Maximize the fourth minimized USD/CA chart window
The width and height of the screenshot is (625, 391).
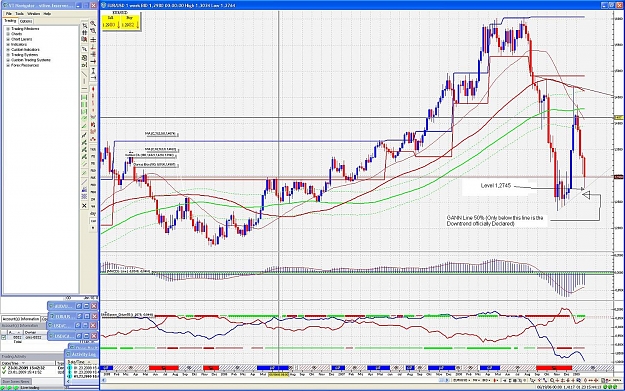pyautogui.click(x=86, y=336)
